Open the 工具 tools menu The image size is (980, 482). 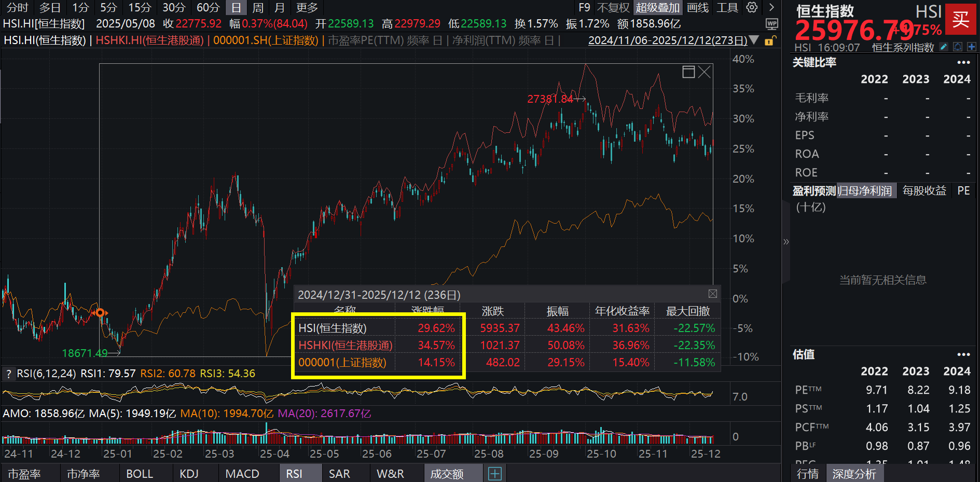727,8
